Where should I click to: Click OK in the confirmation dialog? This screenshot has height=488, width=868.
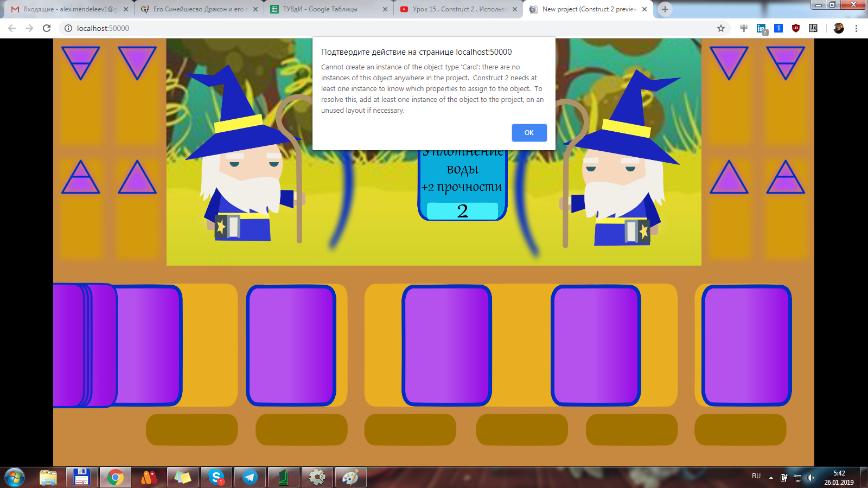click(529, 133)
